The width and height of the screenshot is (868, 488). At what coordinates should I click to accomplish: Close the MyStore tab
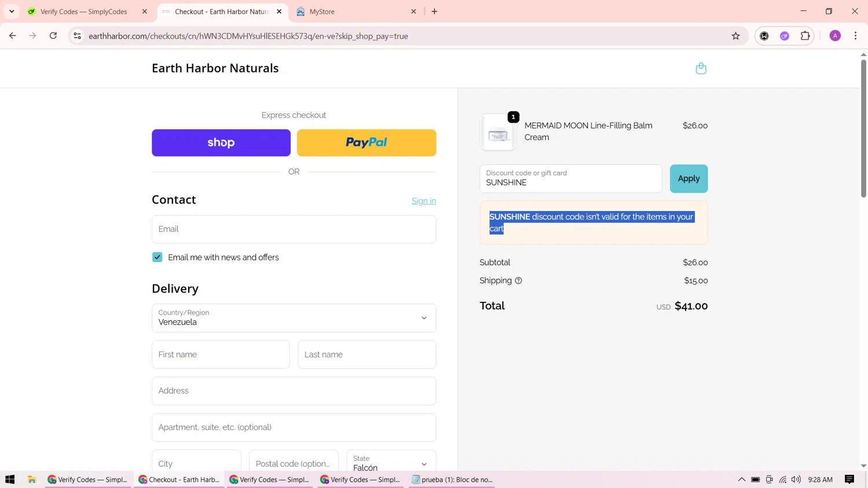point(414,12)
